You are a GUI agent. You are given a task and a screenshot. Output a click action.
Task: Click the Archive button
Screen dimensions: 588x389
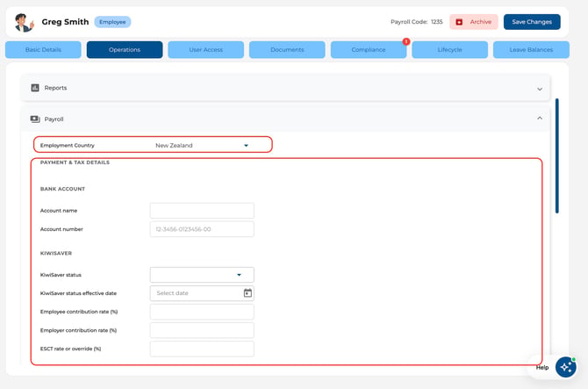click(474, 22)
